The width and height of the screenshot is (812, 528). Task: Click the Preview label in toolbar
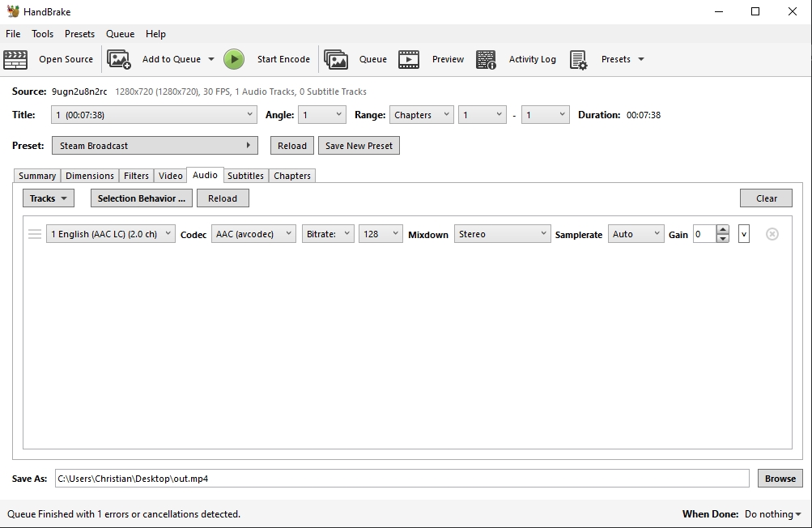pyautogui.click(x=448, y=59)
